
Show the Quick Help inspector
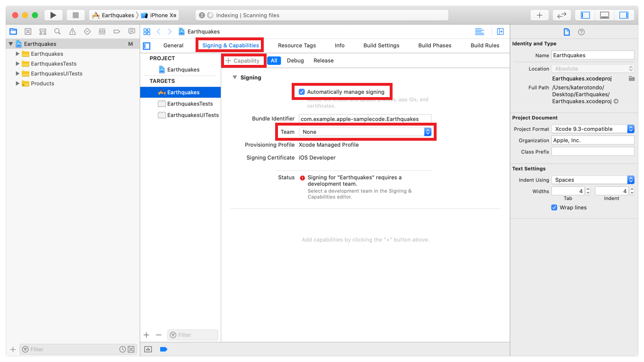pyautogui.click(x=581, y=32)
